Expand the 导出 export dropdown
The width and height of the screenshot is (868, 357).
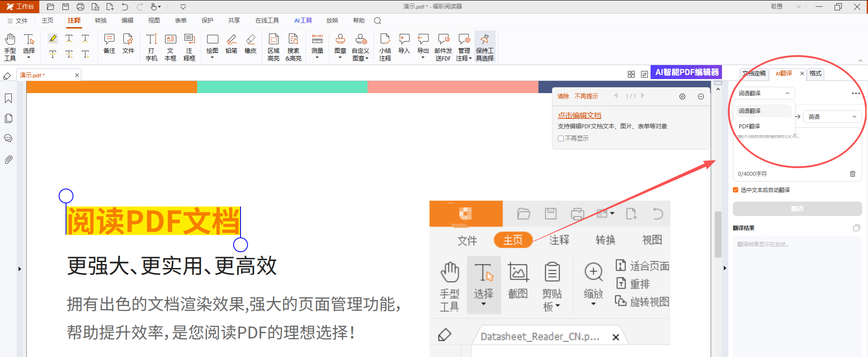[x=423, y=57]
